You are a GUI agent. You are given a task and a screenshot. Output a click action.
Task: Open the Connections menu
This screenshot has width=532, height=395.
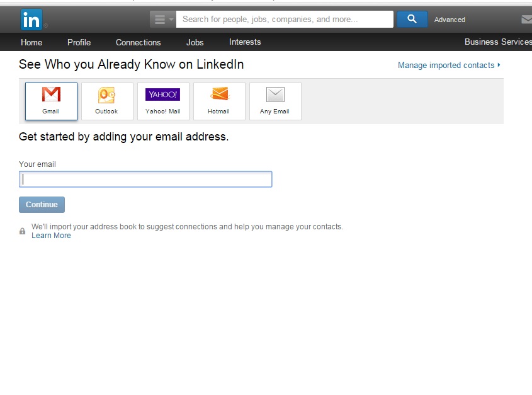[x=139, y=42]
